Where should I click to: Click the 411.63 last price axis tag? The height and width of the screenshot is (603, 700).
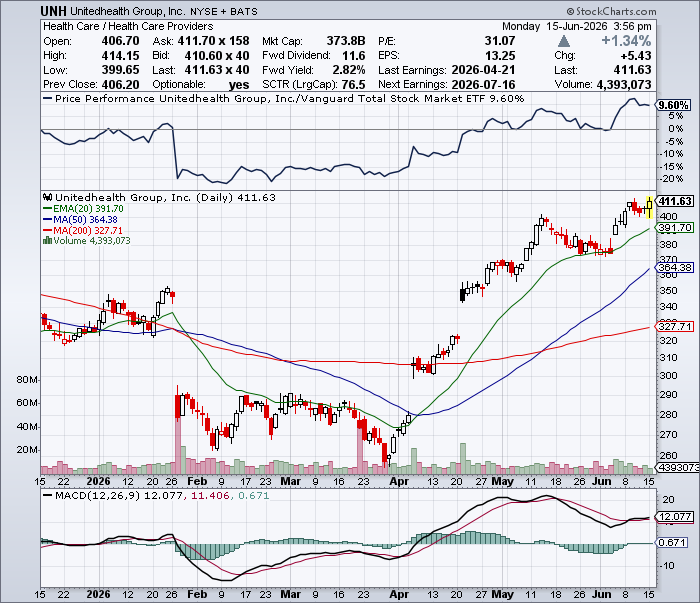point(675,201)
